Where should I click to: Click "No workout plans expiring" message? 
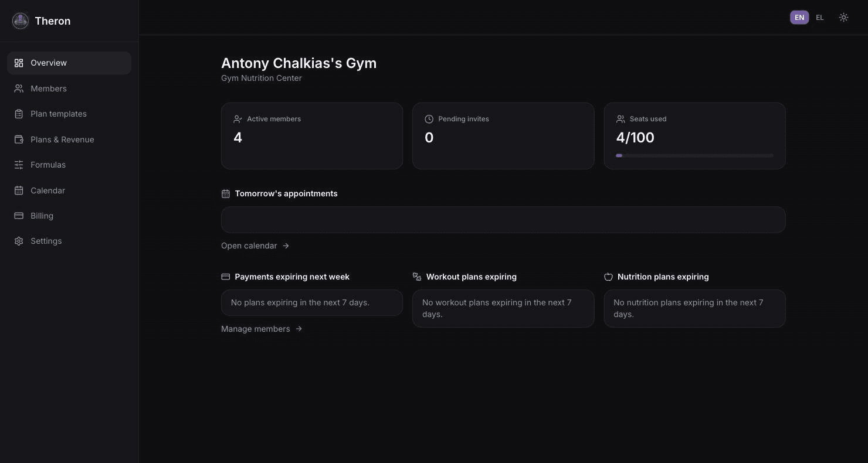[x=497, y=308]
